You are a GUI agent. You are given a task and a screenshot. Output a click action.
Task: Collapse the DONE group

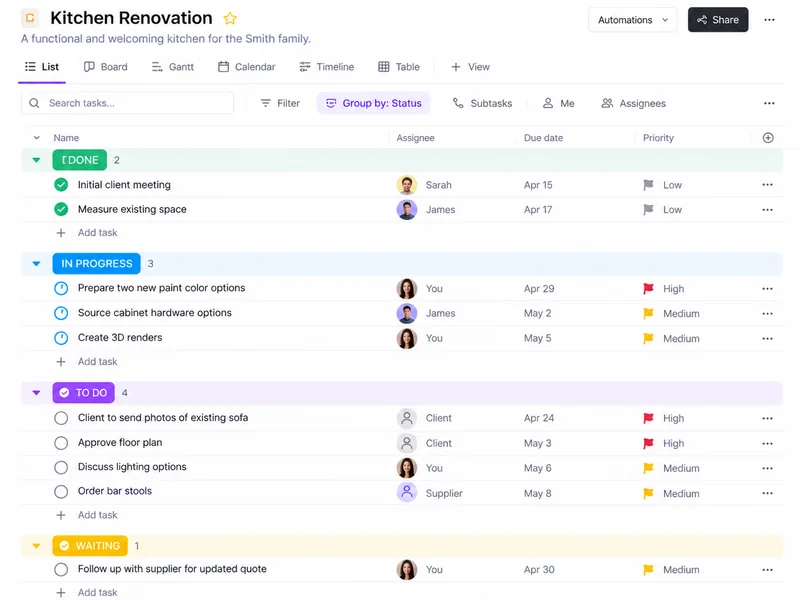click(36, 160)
